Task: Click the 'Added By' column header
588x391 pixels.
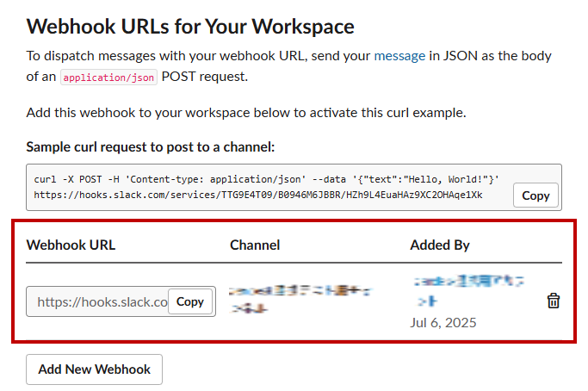Action: pos(440,245)
